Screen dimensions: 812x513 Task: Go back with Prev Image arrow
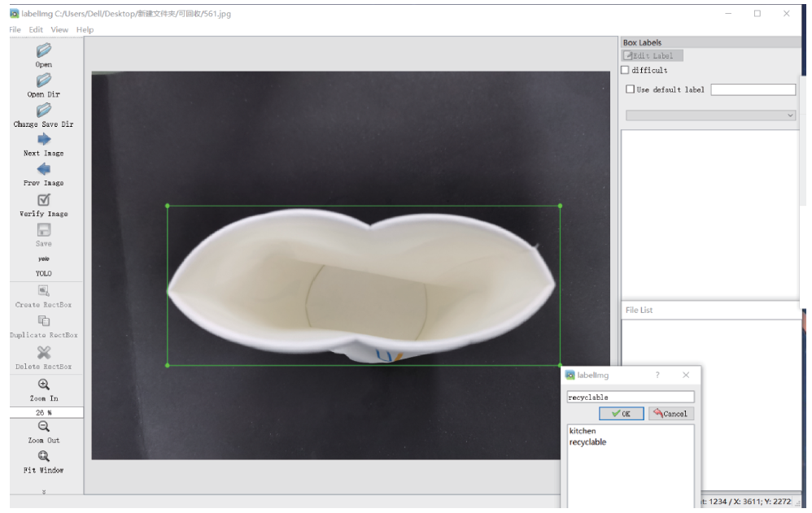(x=44, y=170)
